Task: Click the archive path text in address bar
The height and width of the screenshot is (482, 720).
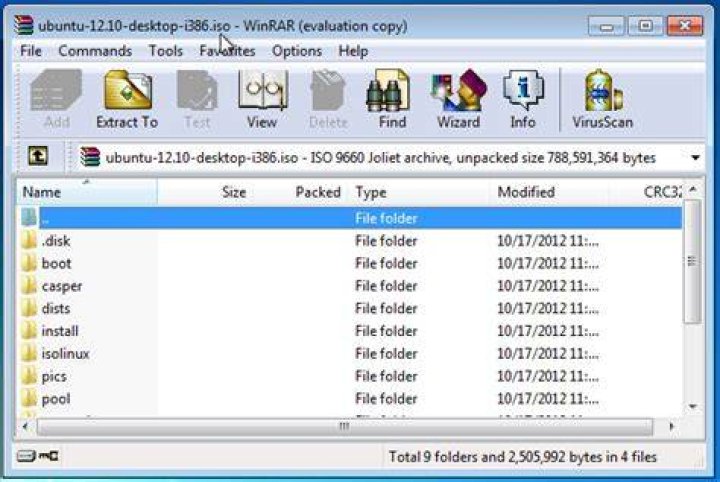Action: pos(380,157)
